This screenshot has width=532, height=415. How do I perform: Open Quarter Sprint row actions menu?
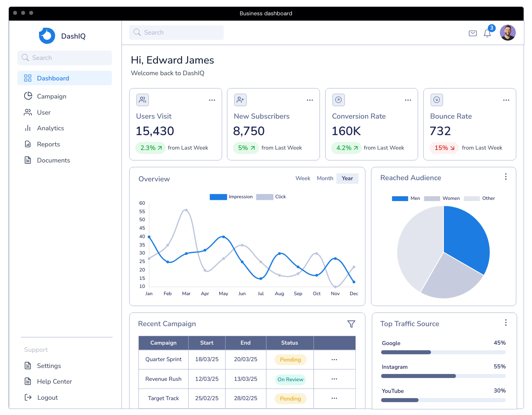tap(334, 360)
